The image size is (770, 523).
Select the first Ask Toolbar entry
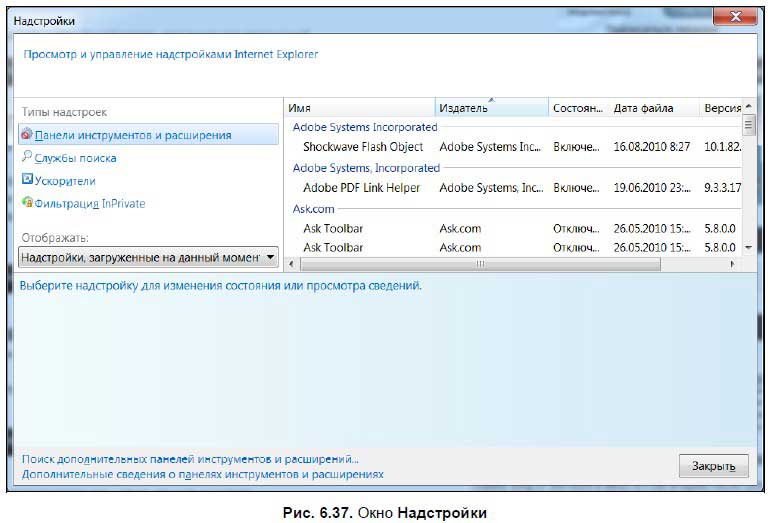(333, 229)
